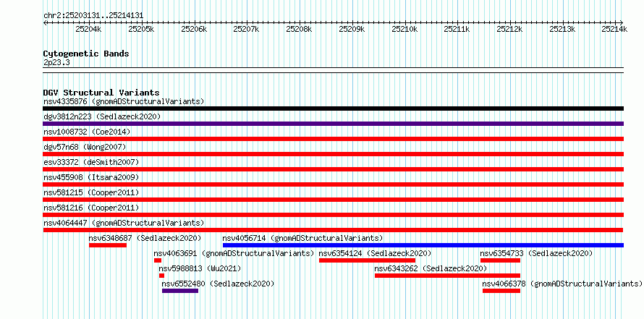
Task: Open nsv6552480 (Sedlazeck2020) label
Action: [218, 284]
